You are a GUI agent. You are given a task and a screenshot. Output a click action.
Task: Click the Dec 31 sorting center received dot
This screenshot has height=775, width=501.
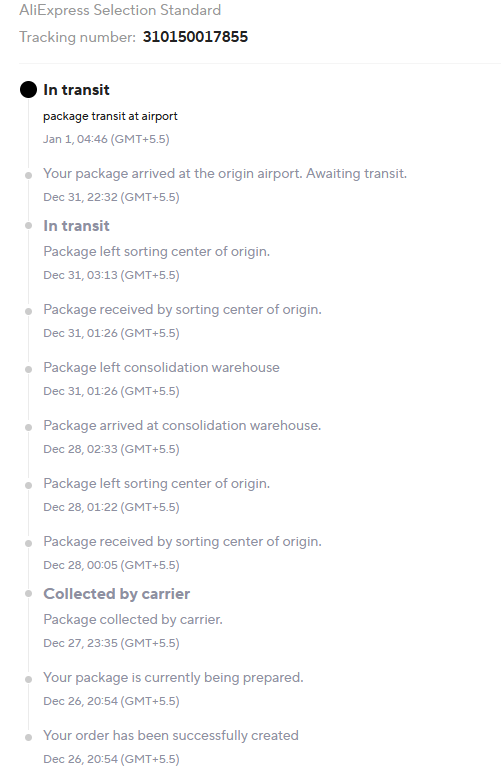(x=29, y=311)
